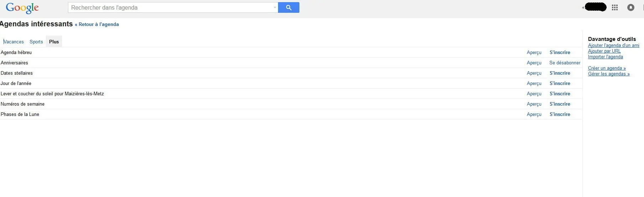644x197 pixels.
Task: Subscribe to Numéros de semaine calendar
Action: click(560, 104)
